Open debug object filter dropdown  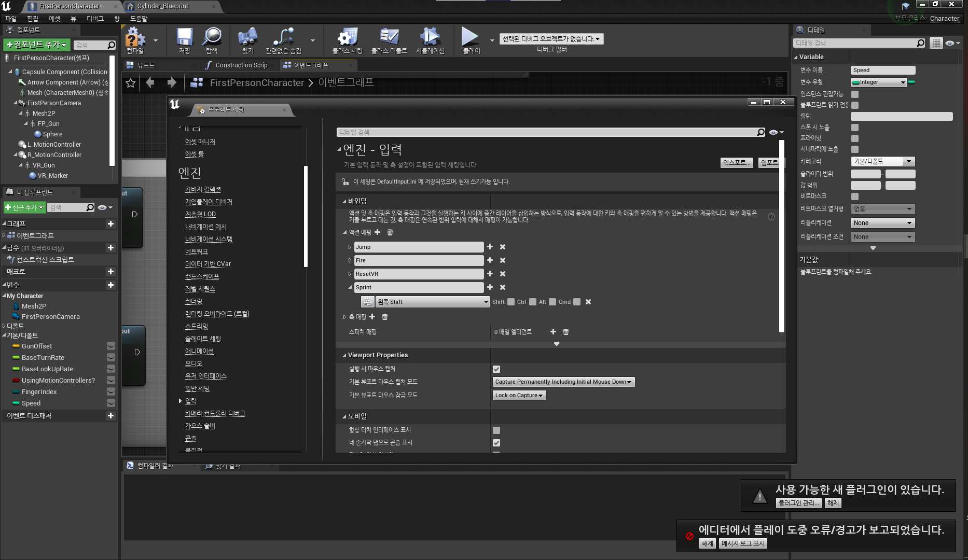click(x=551, y=39)
